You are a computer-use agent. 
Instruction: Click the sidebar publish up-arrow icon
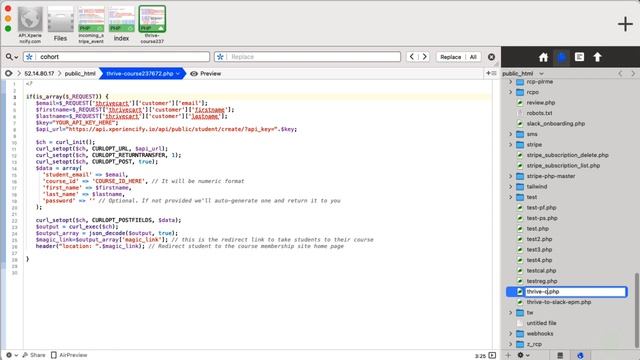597,57
